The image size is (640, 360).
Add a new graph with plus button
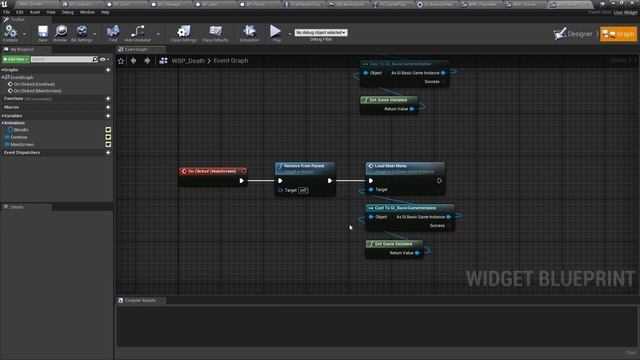[108, 70]
